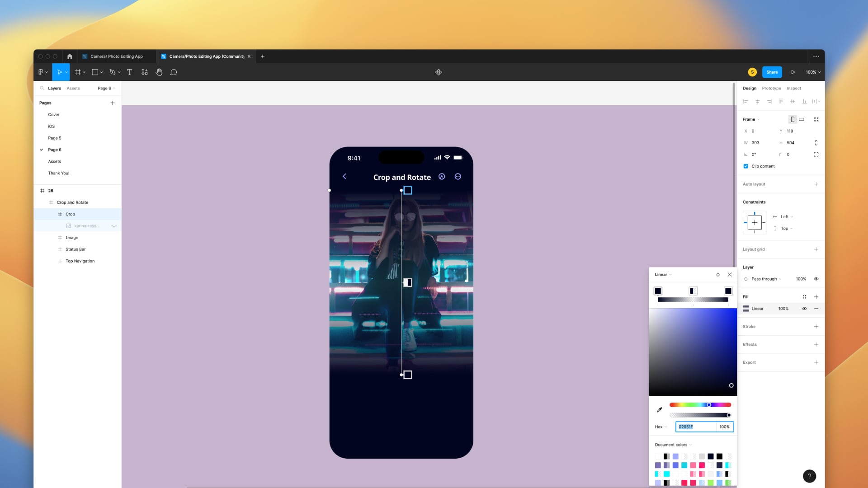Toggle visibility of the karina-tess layer

point(114,226)
